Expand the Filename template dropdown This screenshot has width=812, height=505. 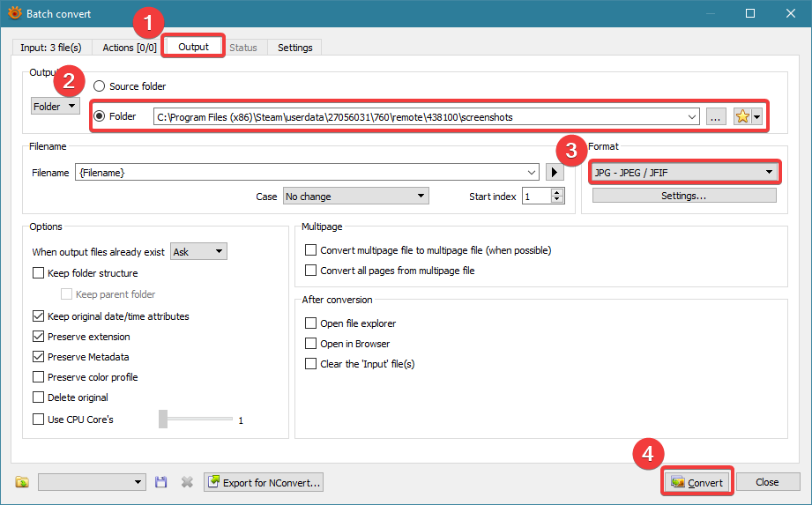pyautogui.click(x=532, y=173)
